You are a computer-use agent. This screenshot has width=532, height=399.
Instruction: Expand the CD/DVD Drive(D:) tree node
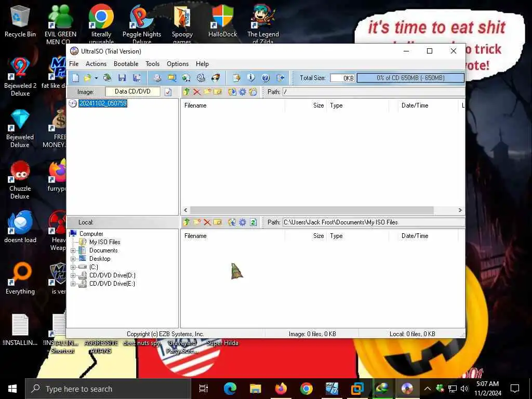tap(73, 275)
